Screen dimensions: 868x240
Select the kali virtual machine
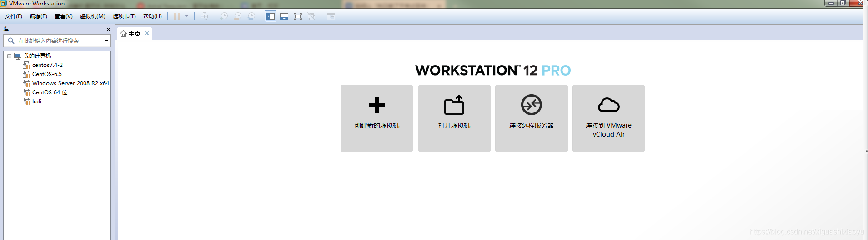(37, 102)
